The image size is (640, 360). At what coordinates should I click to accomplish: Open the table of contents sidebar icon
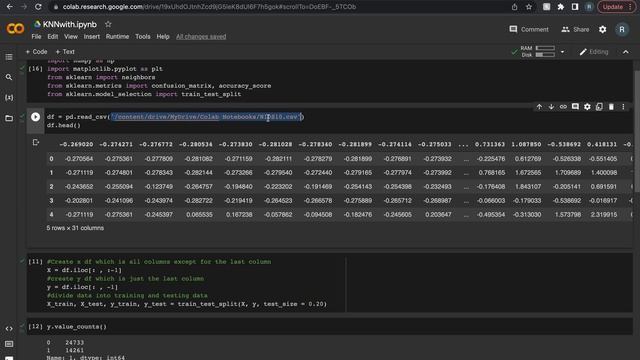pyautogui.click(x=9, y=57)
